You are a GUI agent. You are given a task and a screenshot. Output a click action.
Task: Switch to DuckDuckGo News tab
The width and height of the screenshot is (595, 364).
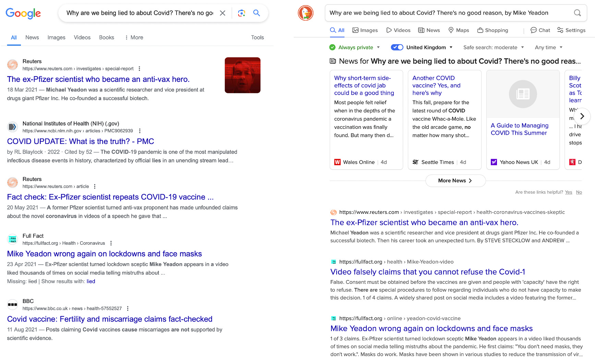pyautogui.click(x=429, y=30)
